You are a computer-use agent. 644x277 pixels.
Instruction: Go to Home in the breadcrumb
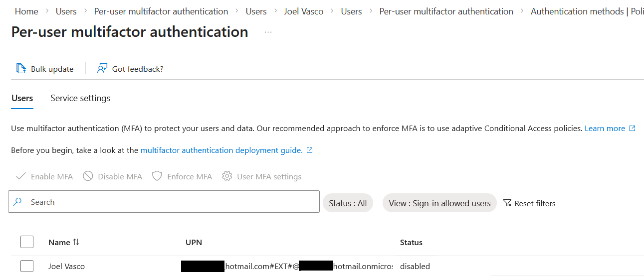[x=26, y=11]
